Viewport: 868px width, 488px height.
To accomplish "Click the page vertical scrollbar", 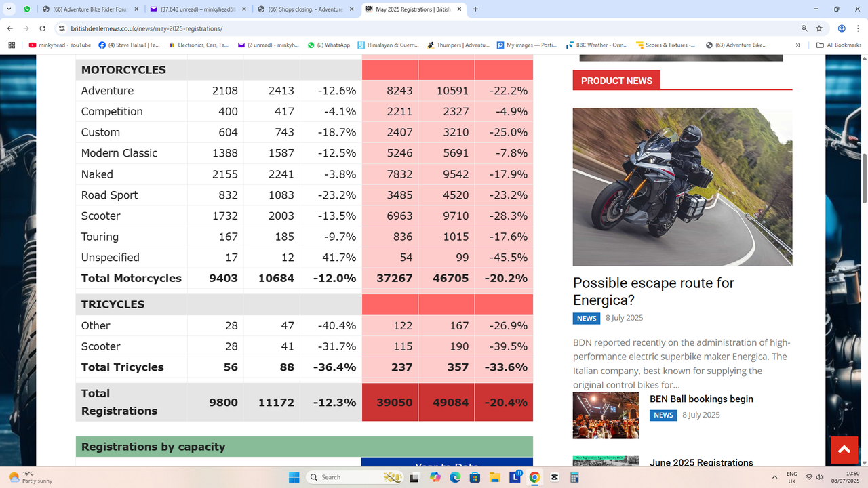I will 864,178.
